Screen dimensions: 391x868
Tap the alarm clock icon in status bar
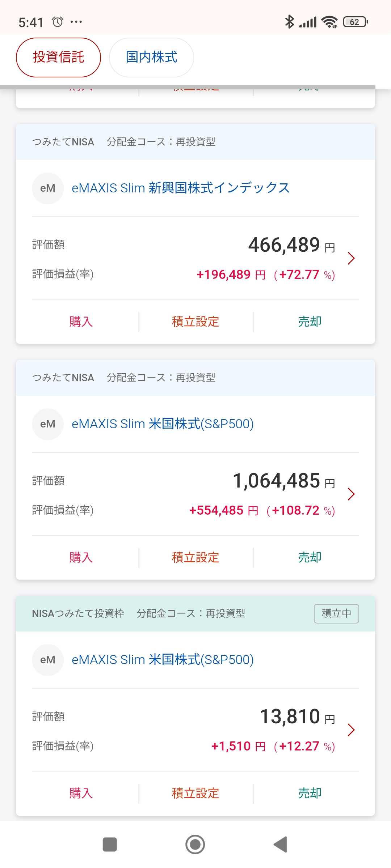pyautogui.click(x=58, y=22)
